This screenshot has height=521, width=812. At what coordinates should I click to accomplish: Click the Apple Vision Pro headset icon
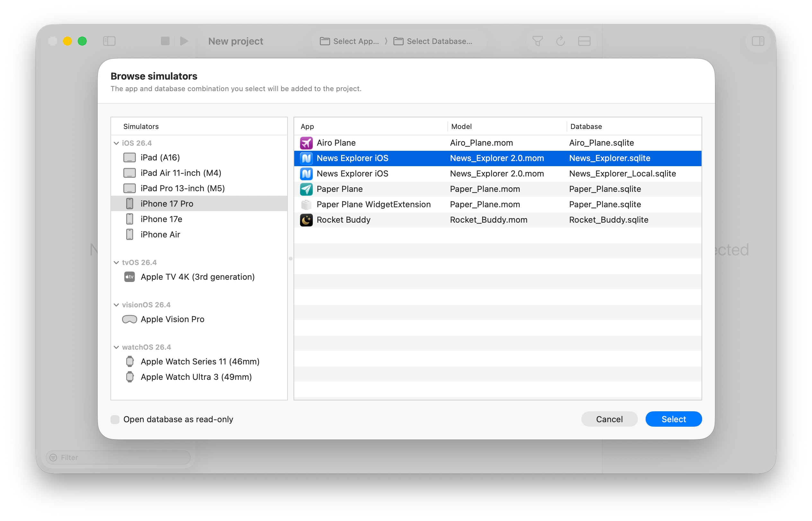129,319
